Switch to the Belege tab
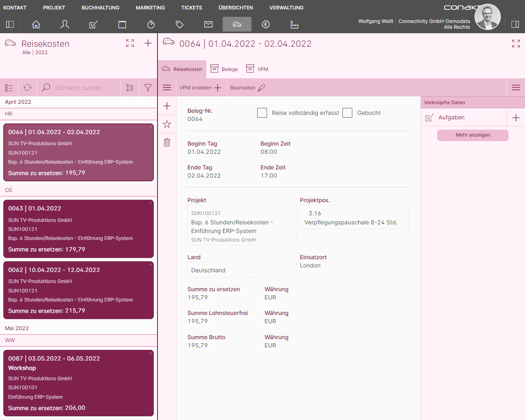 [x=224, y=69]
